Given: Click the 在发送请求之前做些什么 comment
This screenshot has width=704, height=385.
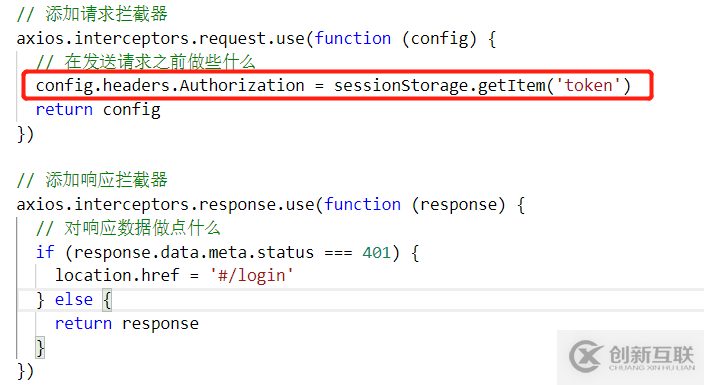Looking at the screenshot, I should pos(145,62).
